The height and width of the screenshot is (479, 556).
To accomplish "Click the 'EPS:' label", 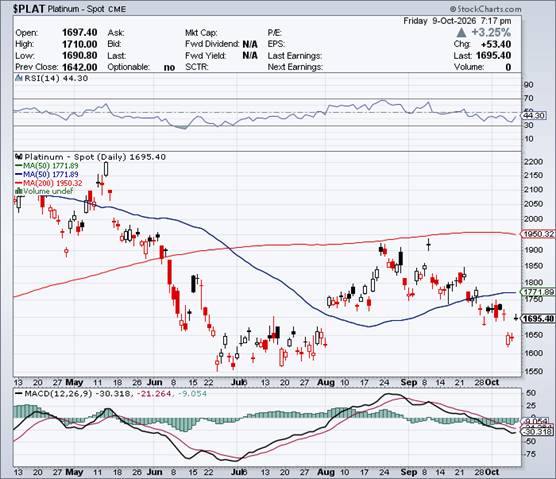I will (276, 44).
